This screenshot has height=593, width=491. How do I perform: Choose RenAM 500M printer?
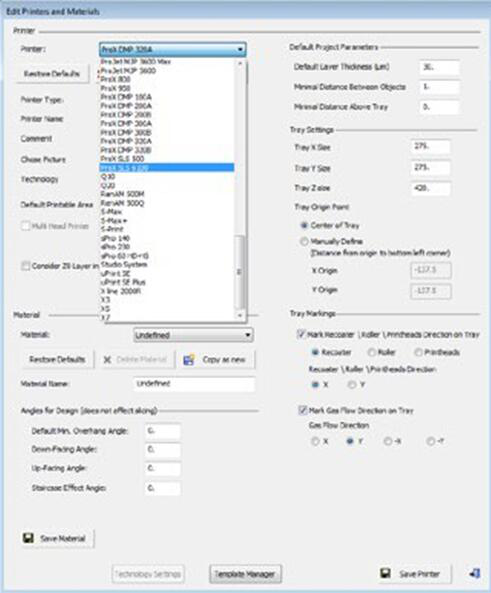coord(167,194)
